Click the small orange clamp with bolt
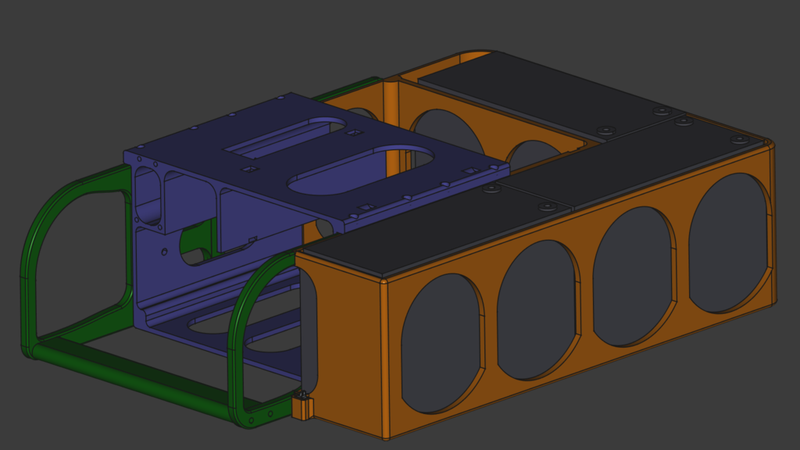Screen dimensions: 800x450 [x=302, y=407]
